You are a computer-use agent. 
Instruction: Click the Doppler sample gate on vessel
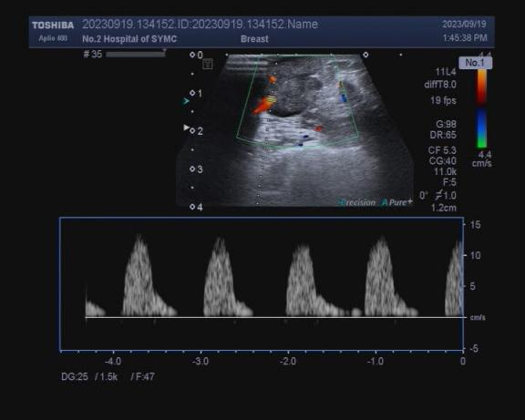pos(272,99)
